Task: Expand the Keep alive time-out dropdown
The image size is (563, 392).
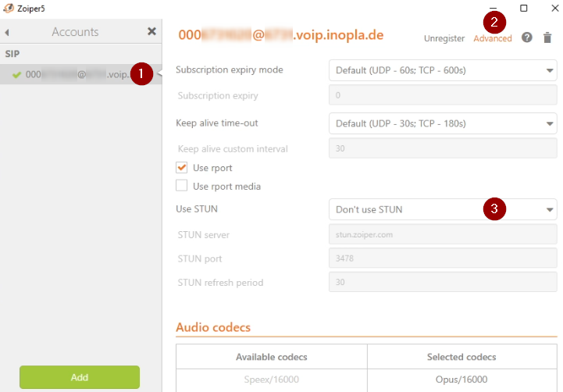Action: click(x=443, y=123)
